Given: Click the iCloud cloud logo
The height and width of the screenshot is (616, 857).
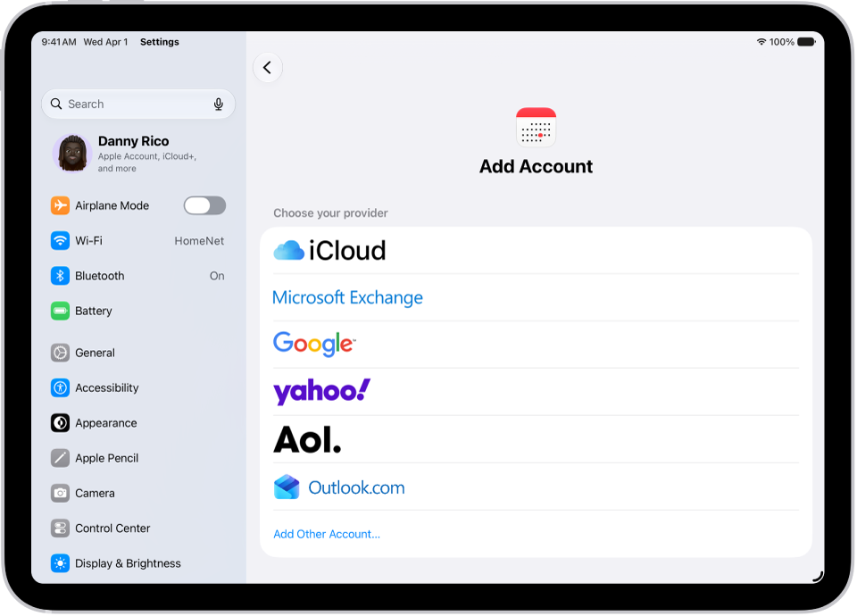Looking at the screenshot, I should click(x=288, y=250).
